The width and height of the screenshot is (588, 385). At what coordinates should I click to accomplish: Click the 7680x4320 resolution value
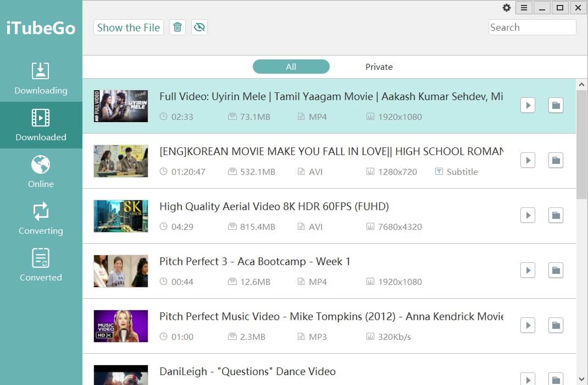(x=400, y=227)
